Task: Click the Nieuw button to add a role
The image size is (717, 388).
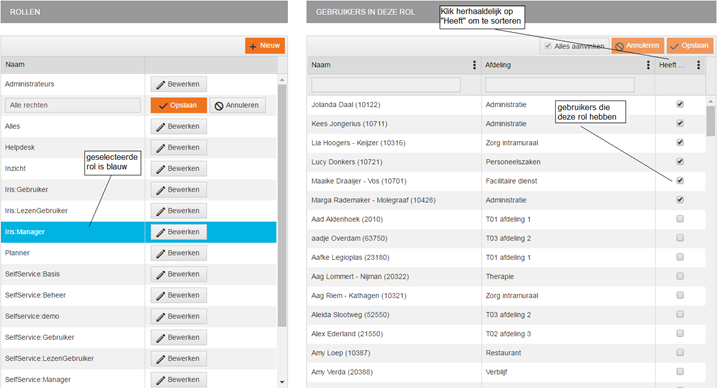Action: (x=265, y=46)
